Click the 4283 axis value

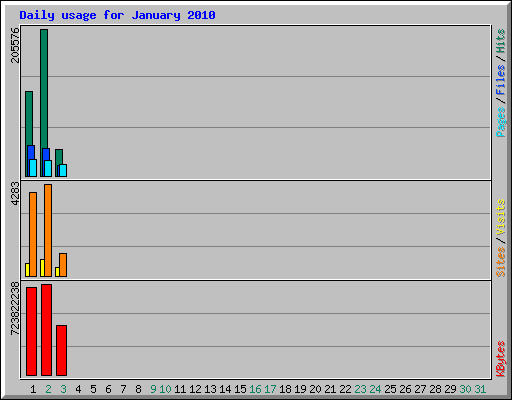15,193
